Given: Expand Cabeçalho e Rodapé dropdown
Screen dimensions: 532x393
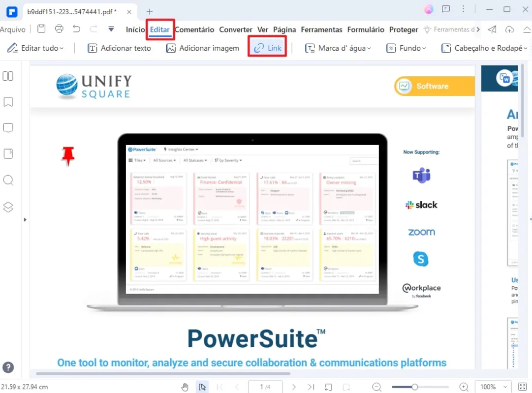Looking at the screenshot, I should pyautogui.click(x=484, y=48).
